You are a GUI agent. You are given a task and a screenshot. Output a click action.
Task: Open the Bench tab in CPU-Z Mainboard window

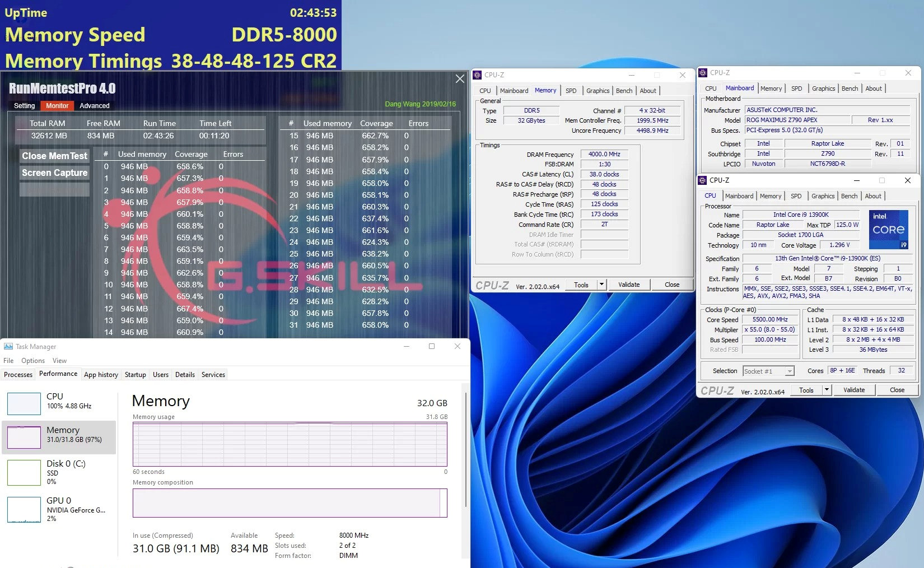click(850, 89)
